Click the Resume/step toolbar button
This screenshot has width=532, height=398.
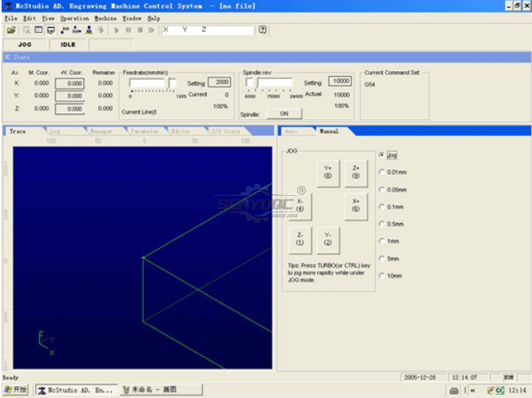[152, 30]
